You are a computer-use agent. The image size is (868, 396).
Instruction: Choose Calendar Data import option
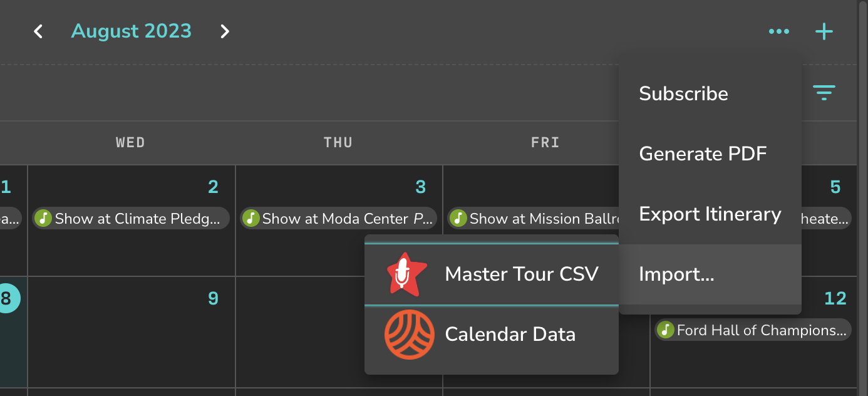(x=492, y=334)
